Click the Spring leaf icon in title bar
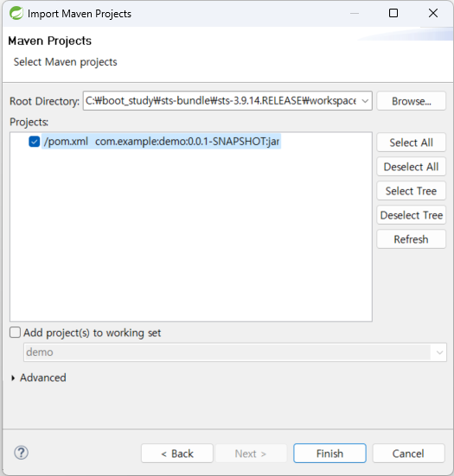The height and width of the screenshot is (476, 454). click(16, 13)
